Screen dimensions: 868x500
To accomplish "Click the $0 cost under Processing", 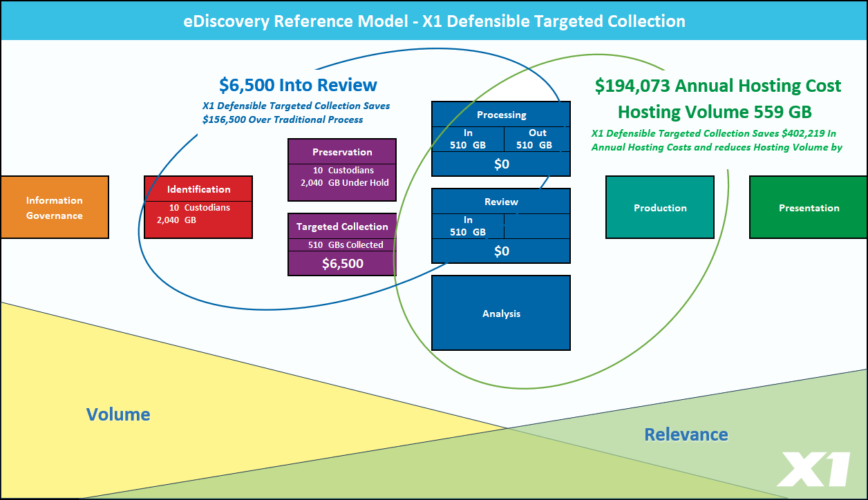I will 501,164.
